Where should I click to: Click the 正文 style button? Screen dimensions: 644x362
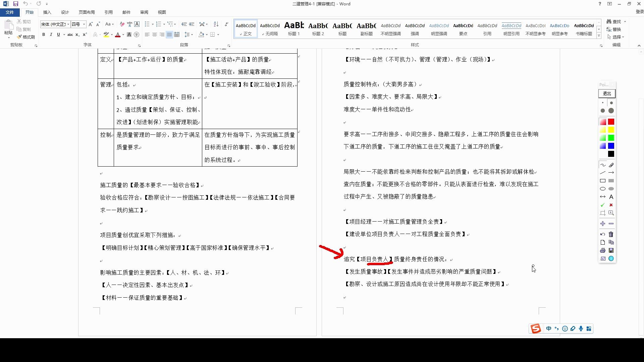click(x=246, y=29)
